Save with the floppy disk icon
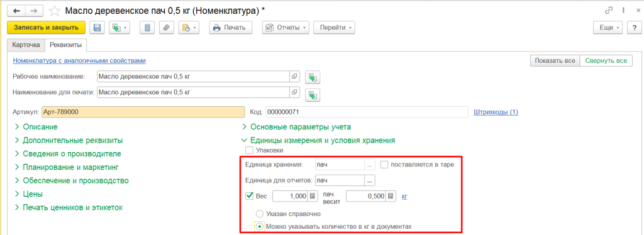Viewport: 644px width, 235px height. pyautogui.click(x=97, y=28)
